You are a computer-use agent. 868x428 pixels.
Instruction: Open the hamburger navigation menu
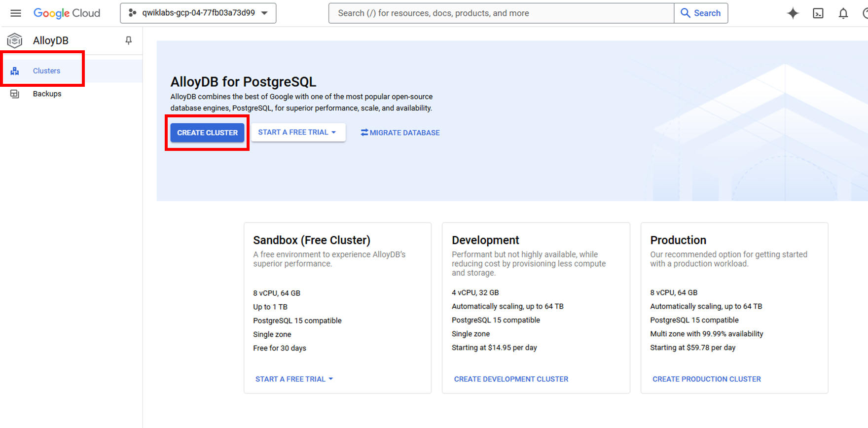(x=16, y=13)
